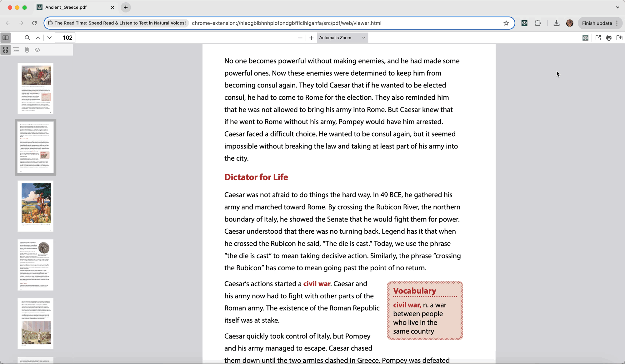Select the highlighted page 102 thumbnail
The image size is (625, 364).
click(x=35, y=147)
